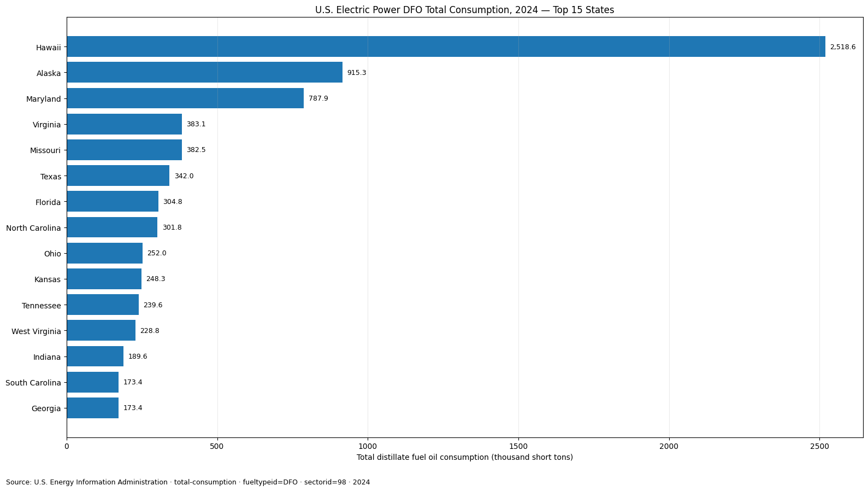Click the value label '304.8'
The width and height of the screenshot is (868, 491).
(x=173, y=202)
